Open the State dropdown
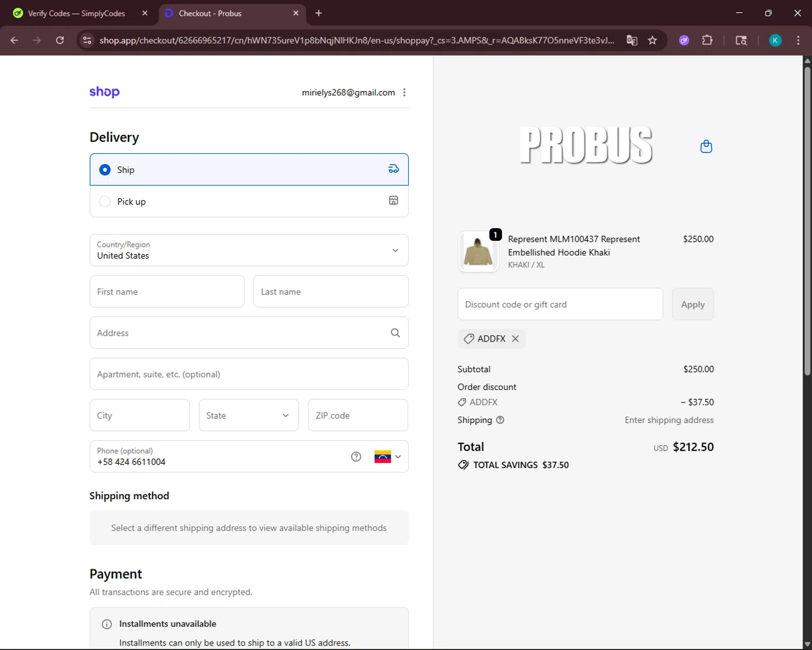The width and height of the screenshot is (812, 650). point(249,415)
